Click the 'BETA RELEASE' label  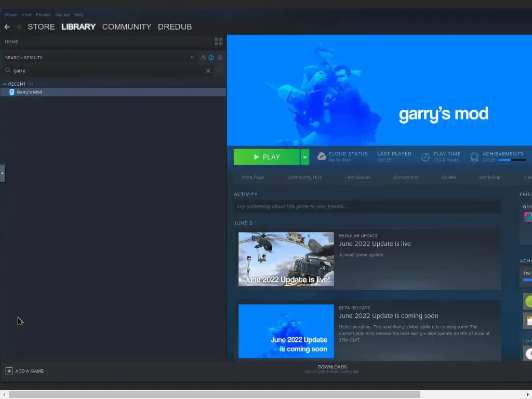click(x=354, y=308)
